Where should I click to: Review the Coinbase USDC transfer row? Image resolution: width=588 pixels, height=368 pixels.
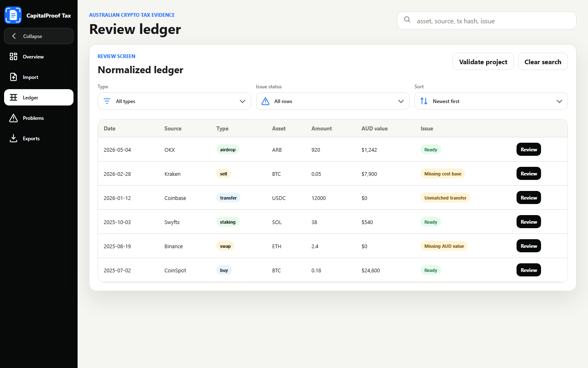(528, 197)
